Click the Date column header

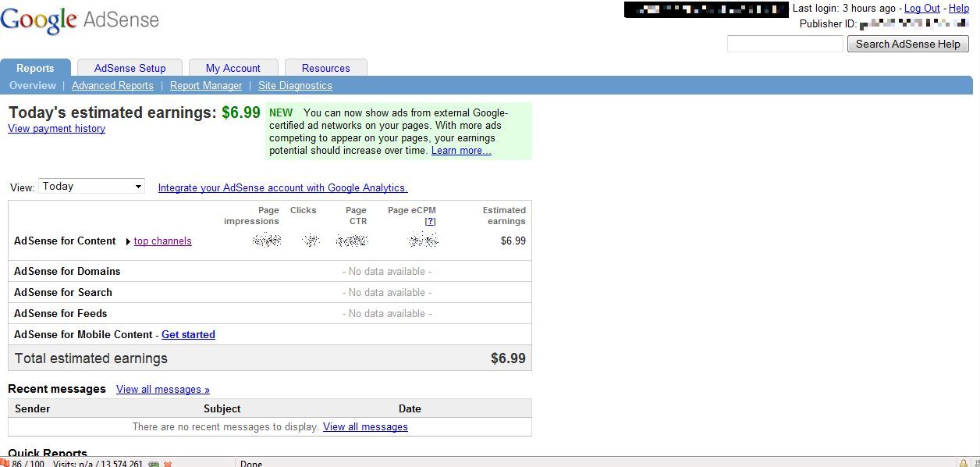point(410,408)
